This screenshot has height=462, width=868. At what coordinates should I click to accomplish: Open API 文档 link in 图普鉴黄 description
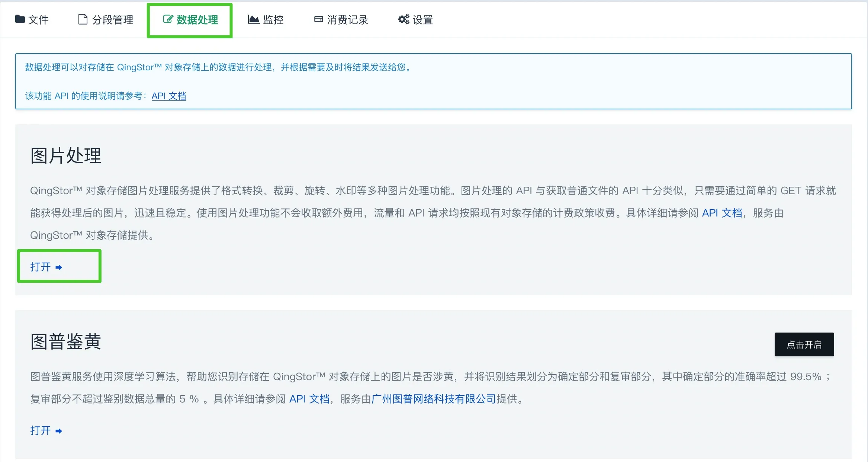click(309, 399)
